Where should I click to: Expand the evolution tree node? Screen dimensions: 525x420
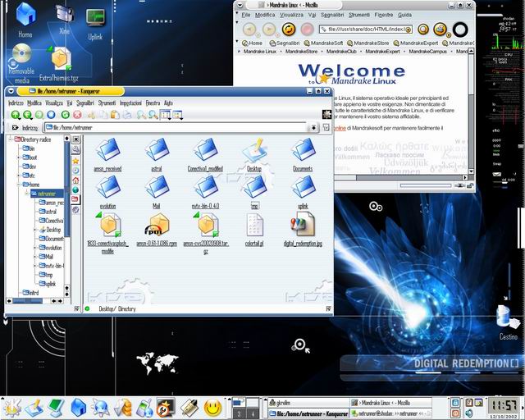(x=35, y=248)
